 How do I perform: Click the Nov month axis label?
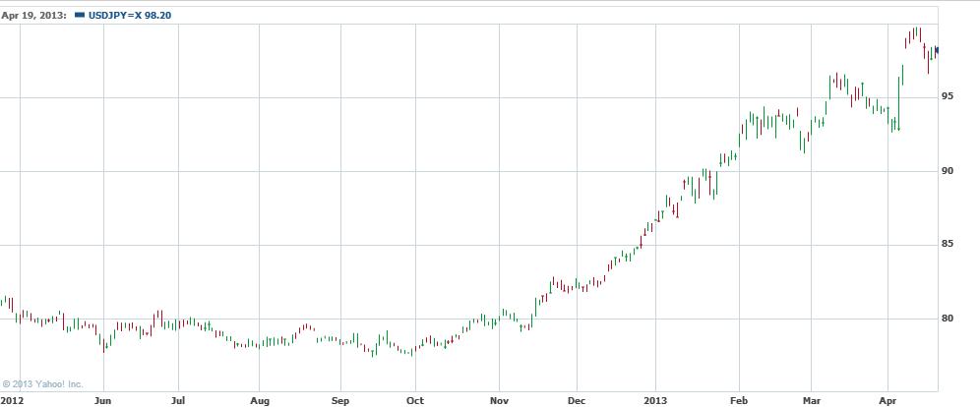tap(499, 400)
